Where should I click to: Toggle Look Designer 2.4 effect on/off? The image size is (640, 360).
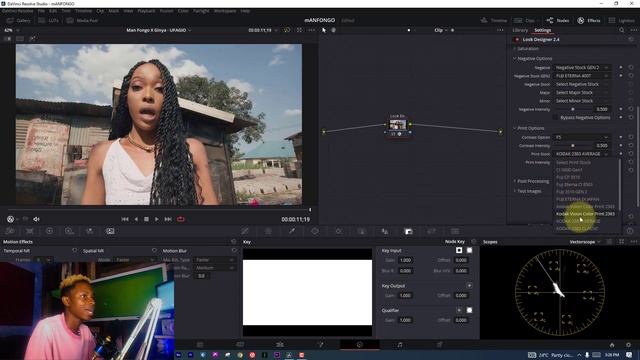coord(517,40)
